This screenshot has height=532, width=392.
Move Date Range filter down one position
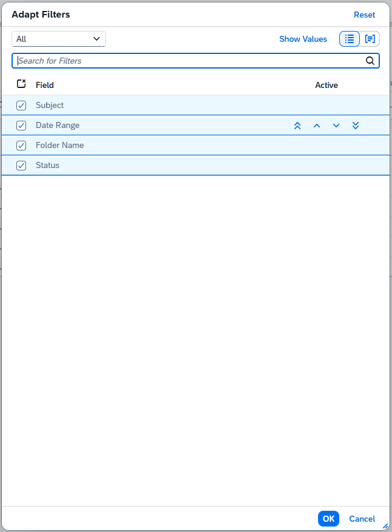click(x=336, y=126)
